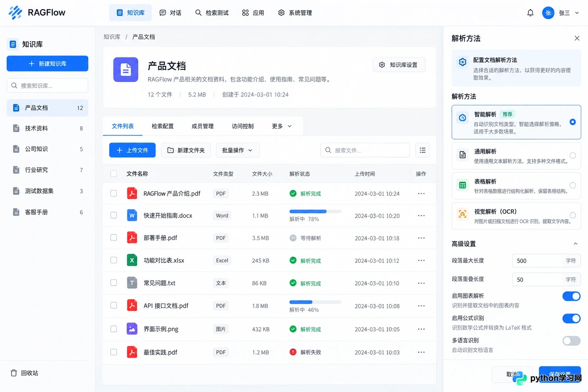Click the PDF icon of RAGFlow 产品介绍.pdf
Viewport: 588px width, 392px height.
(132, 193)
